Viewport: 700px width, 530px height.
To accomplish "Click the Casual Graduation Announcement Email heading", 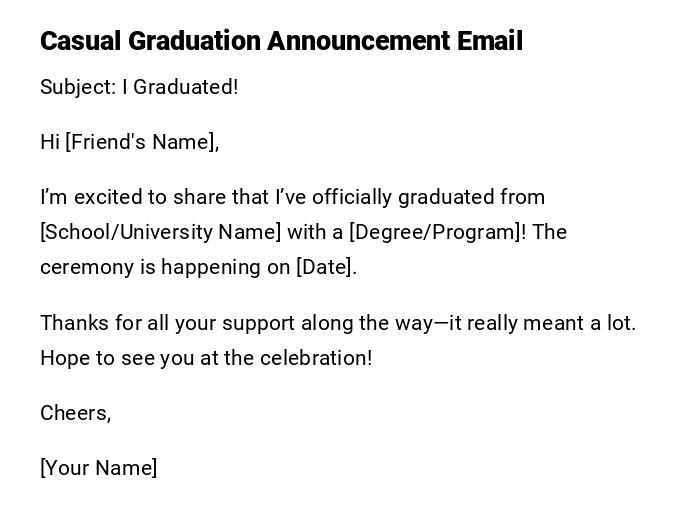I will [x=281, y=41].
